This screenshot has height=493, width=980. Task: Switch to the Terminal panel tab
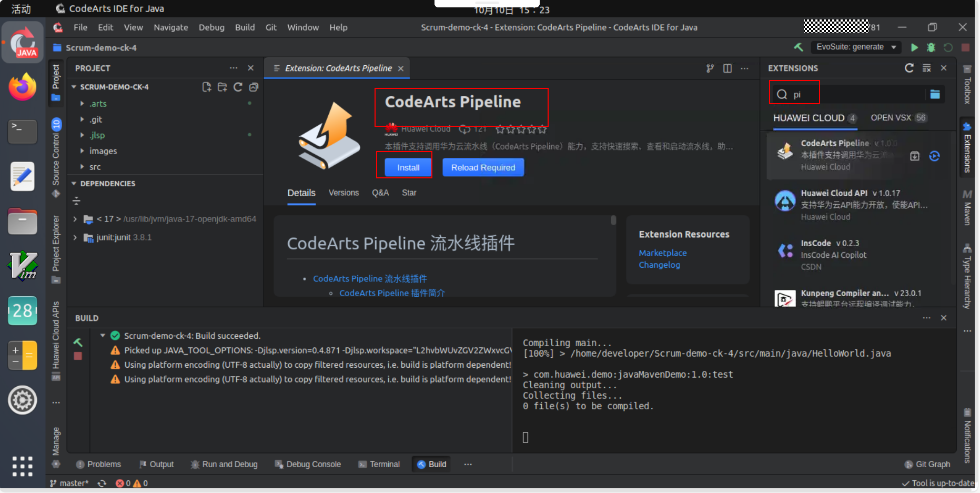point(379,464)
